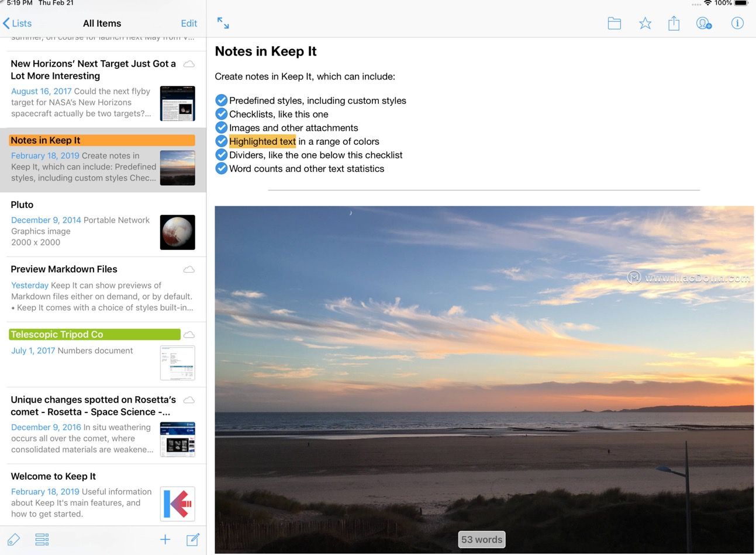Tap the cloud icon beside Preview Markdown Files
The width and height of the screenshot is (756, 555).
[x=189, y=269]
